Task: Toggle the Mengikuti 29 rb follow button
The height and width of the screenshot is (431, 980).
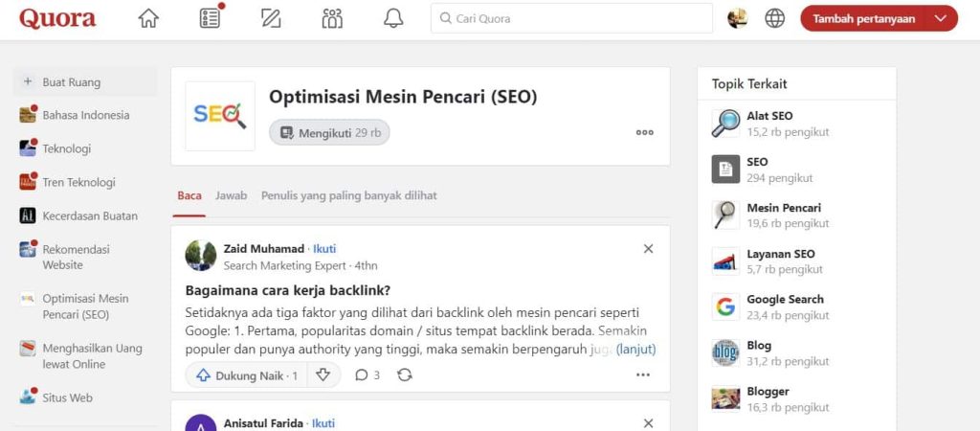Action: point(329,132)
